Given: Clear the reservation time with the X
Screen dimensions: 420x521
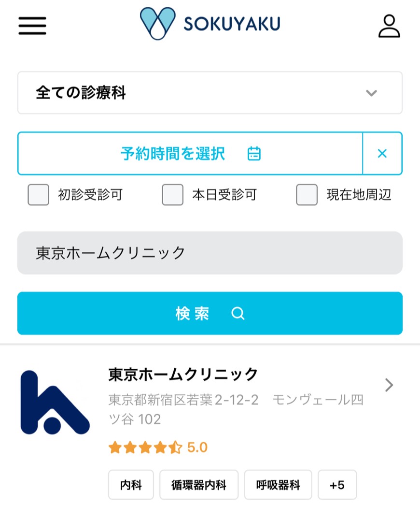Looking at the screenshot, I should [382, 153].
